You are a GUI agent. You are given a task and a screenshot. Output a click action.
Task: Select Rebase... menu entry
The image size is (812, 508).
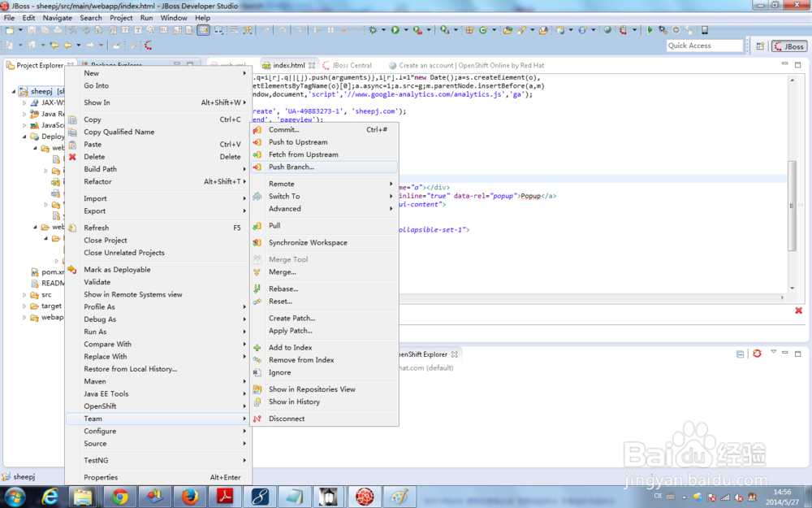pyautogui.click(x=324, y=289)
